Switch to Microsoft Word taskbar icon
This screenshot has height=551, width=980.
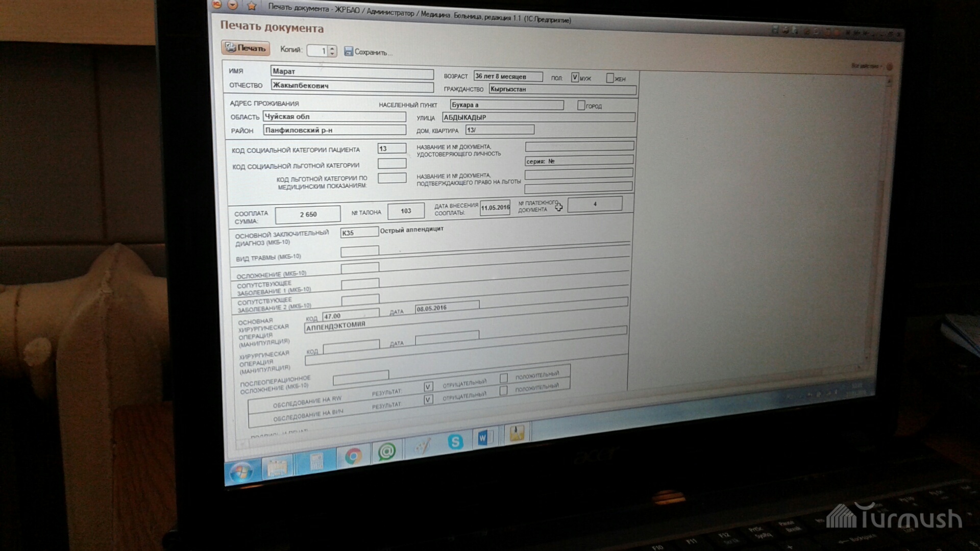coord(483,438)
